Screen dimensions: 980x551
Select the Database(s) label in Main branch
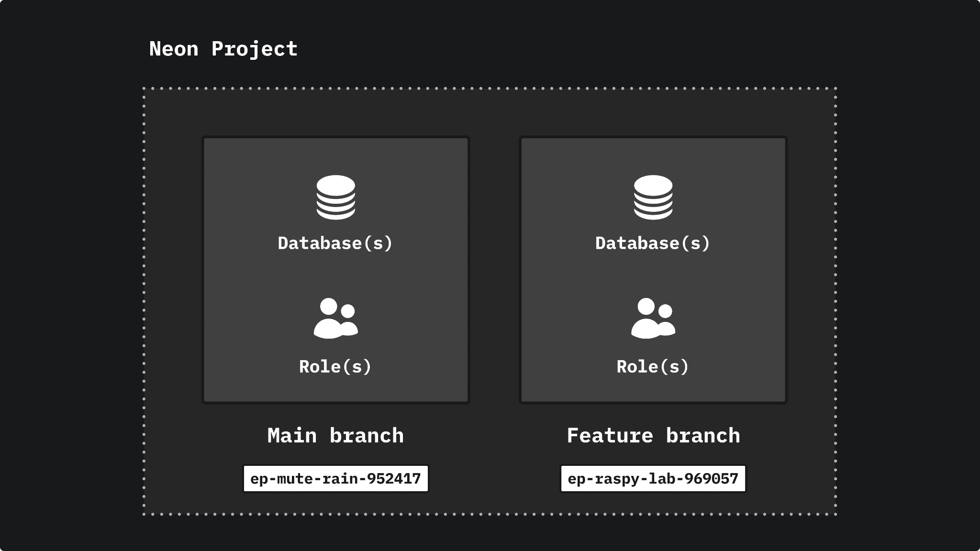(x=335, y=243)
